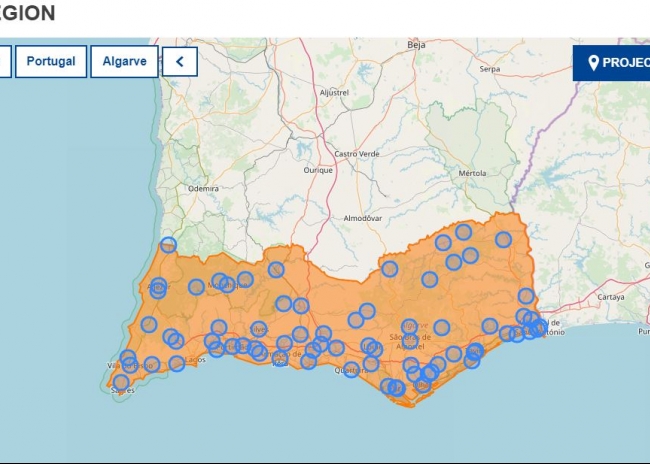The width and height of the screenshot is (650, 464).
Task: Click the project marker at Sagres
Action: tap(121, 382)
